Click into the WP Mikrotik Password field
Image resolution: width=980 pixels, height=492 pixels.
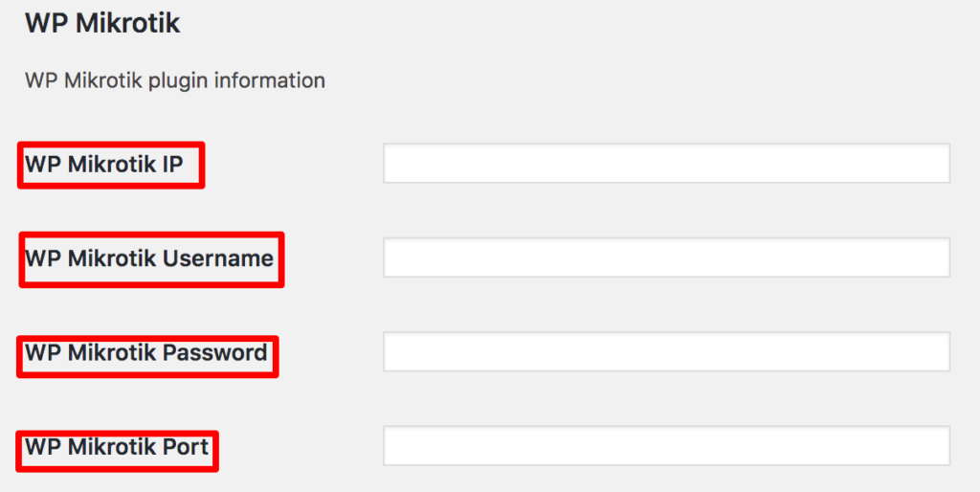666,352
